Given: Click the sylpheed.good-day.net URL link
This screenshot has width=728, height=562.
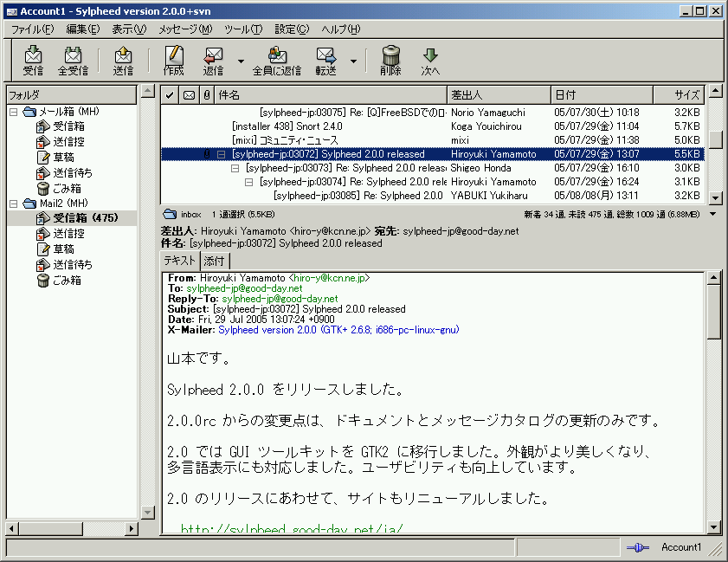Looking at the screenshot, I should tap(291, 528).
